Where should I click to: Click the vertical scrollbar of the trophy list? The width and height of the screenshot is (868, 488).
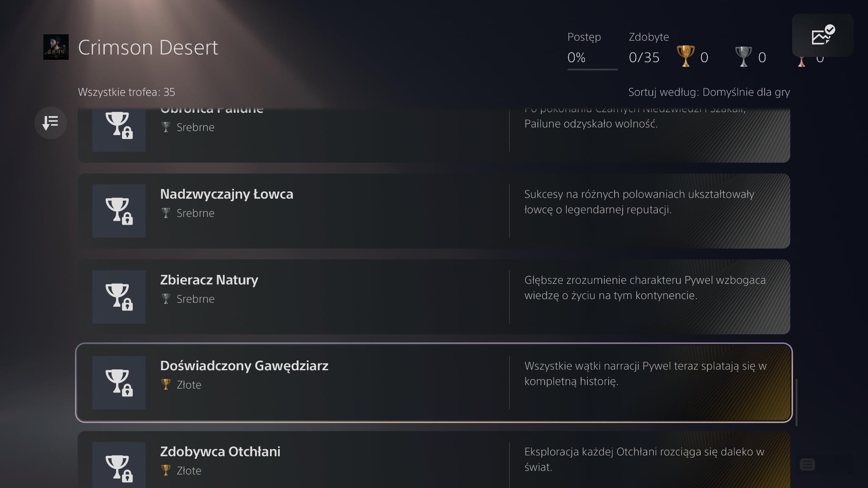click(797, 402)
